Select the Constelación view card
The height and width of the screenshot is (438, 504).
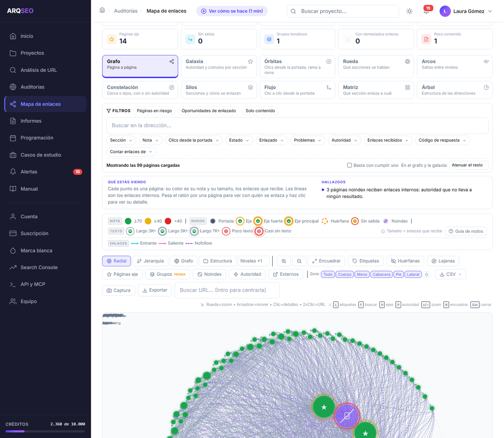140,90
